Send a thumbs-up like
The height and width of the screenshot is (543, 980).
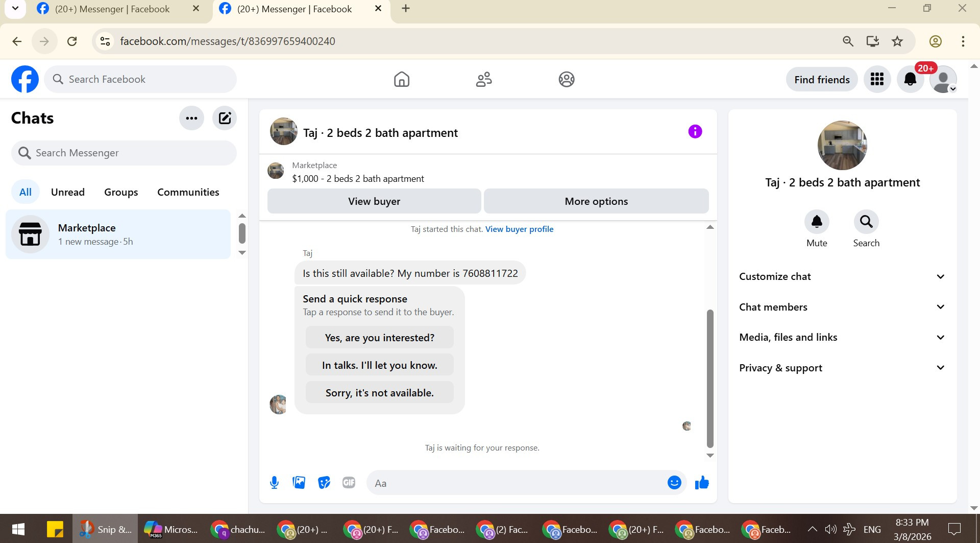(702, 482)
